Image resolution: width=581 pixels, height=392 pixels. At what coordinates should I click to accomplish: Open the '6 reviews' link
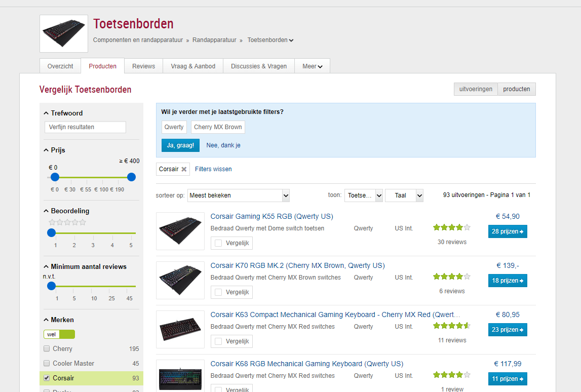452,291
